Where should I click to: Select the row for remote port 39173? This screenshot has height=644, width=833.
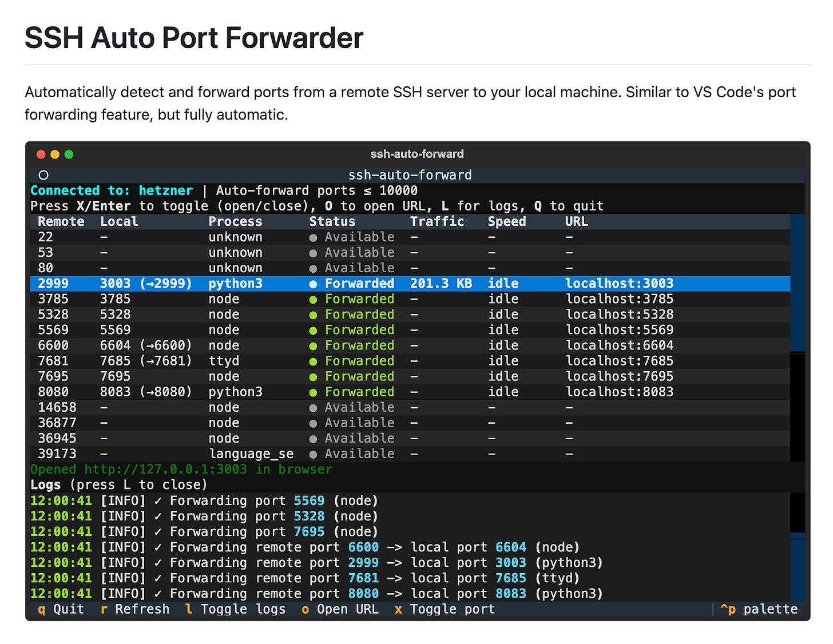[410, 454]
